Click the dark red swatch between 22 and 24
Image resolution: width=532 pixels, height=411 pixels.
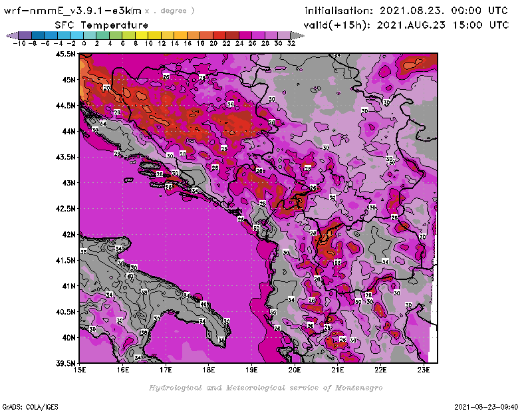pos(232,35)
